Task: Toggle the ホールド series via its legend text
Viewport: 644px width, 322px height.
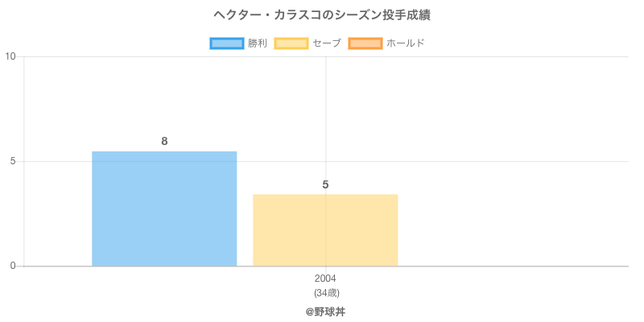Action: coord(405,43)
